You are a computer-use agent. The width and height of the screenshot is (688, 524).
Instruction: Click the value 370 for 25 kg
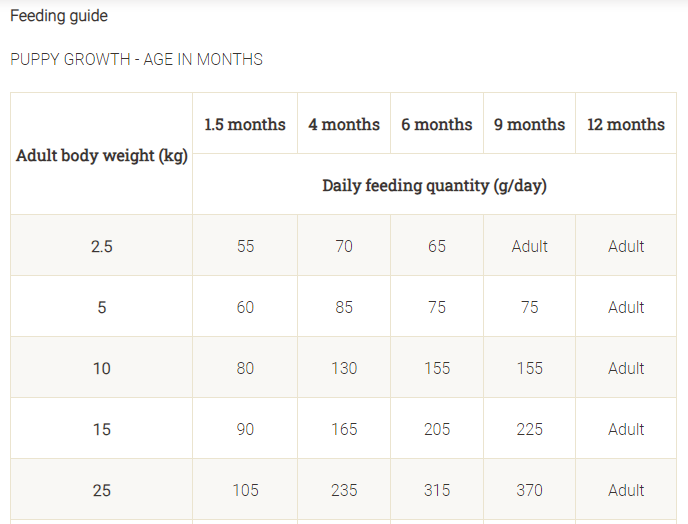pyautogui.click(x=530, y=490)
